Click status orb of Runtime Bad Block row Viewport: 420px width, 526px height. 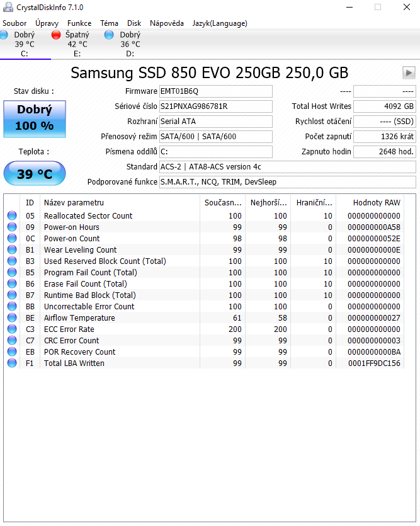point(12,295)
